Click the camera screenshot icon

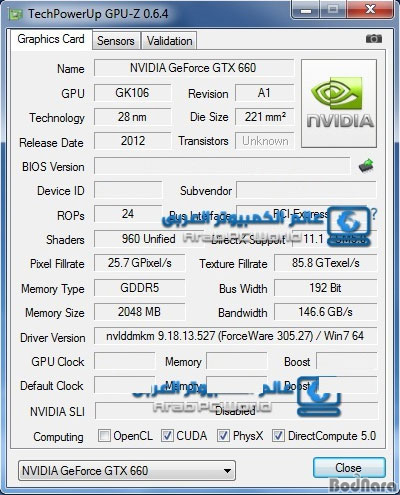point(374,39)
